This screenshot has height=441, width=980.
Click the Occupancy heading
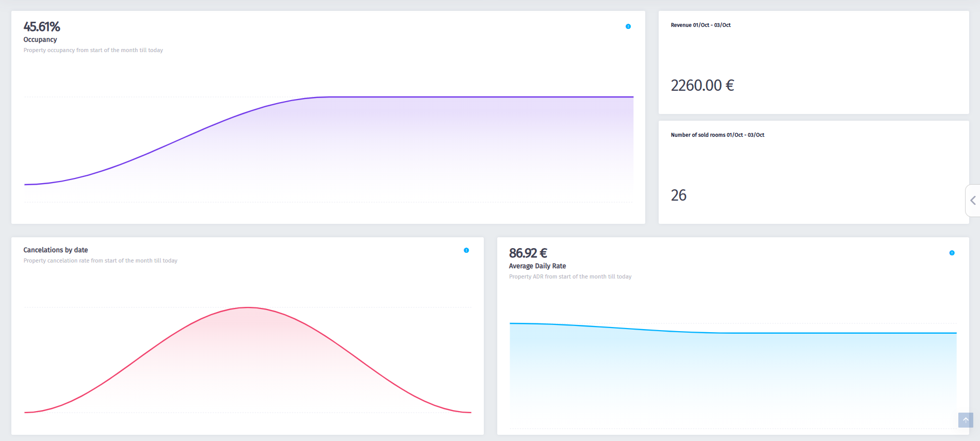[40, 40]
